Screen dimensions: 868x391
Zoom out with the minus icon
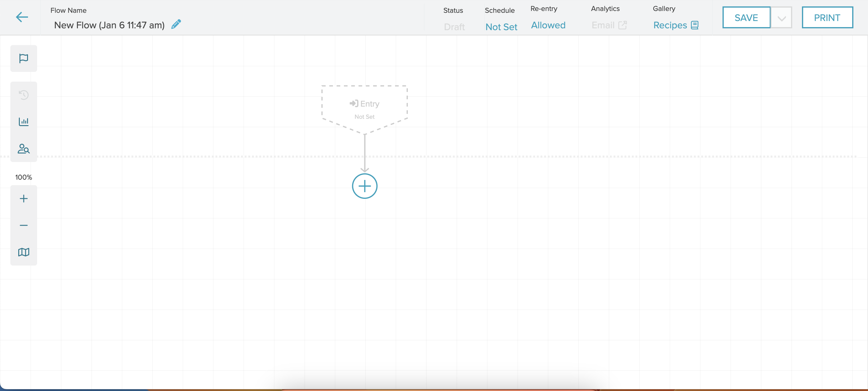[x=24, y=225]
